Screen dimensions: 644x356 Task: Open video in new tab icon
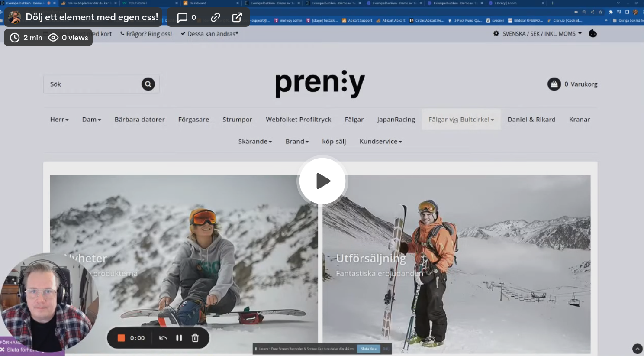click(237, 17)
